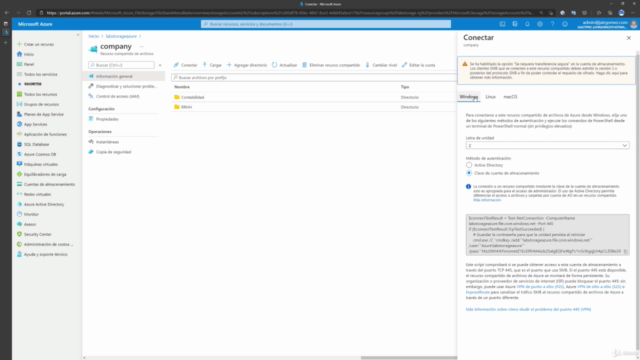Open Equilibradores de carga
640x360 pixels.
click(42, 174)
